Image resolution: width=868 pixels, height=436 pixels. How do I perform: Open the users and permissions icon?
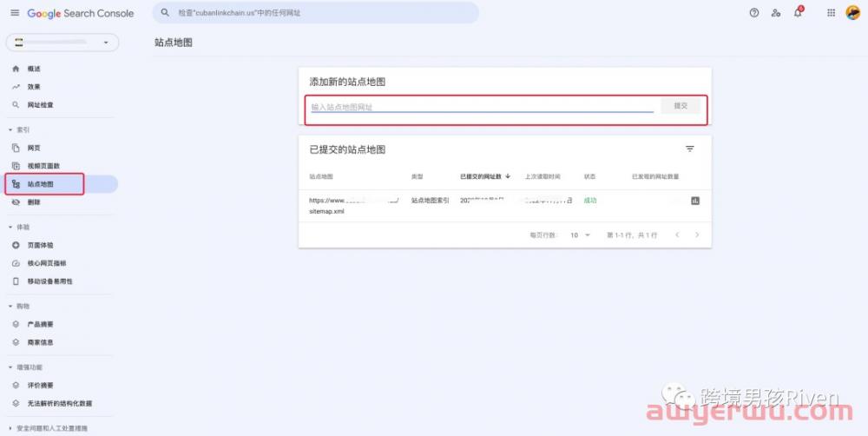[x=775, y=13]
